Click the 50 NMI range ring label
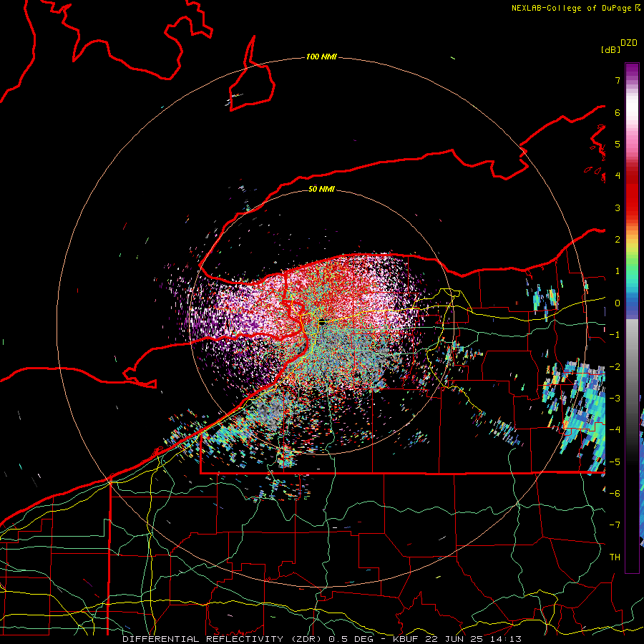This screenshot has height=644, width=644. tap(321, 189)
